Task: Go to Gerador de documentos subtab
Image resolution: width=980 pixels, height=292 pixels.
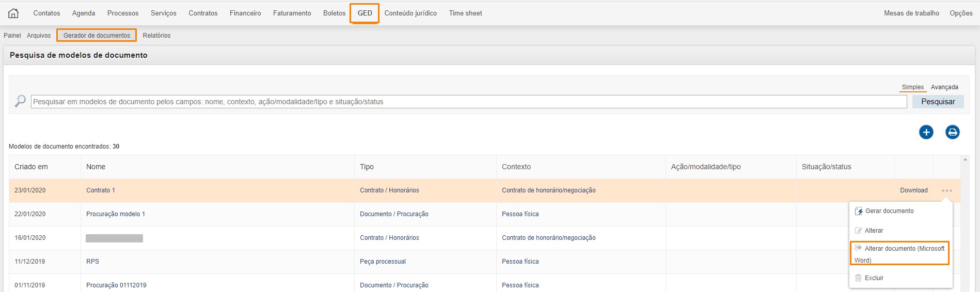Action: 97,36
